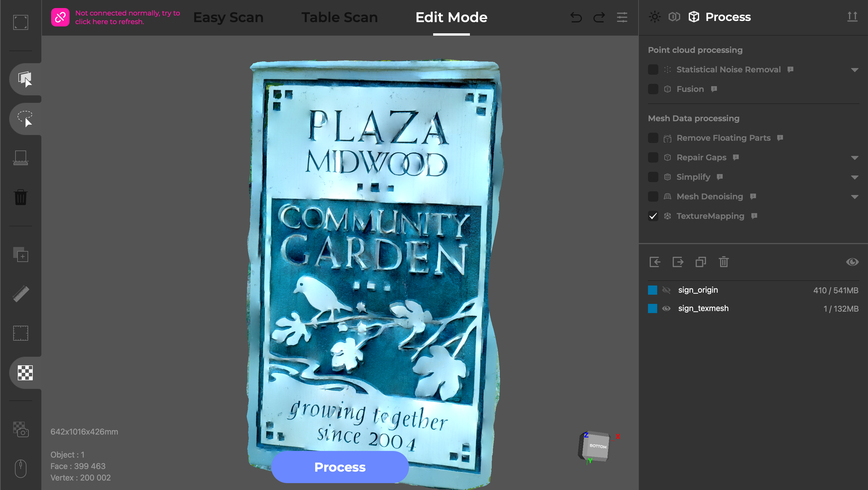Enable the Simplify checkbox
Screen dimensions: 868x490
tap(653, 177)
